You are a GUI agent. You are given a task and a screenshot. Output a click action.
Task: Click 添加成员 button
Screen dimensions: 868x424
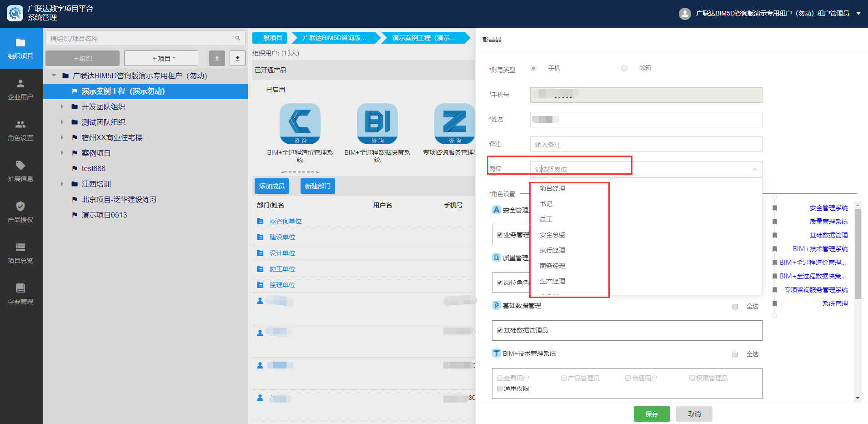coord(272,186)
